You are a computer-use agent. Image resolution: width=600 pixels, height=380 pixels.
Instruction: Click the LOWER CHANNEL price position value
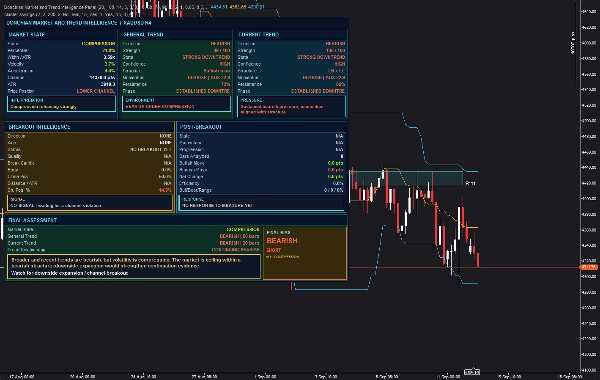[96, 91]
